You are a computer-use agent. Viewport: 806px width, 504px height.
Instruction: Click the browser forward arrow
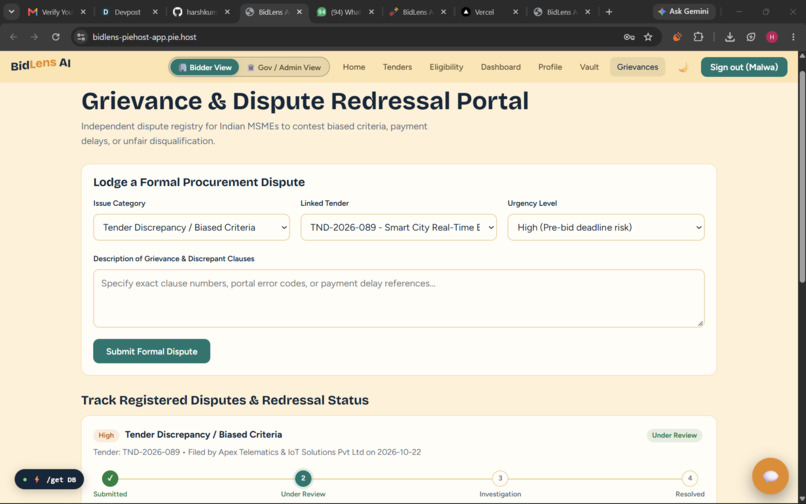pos(34,37)
